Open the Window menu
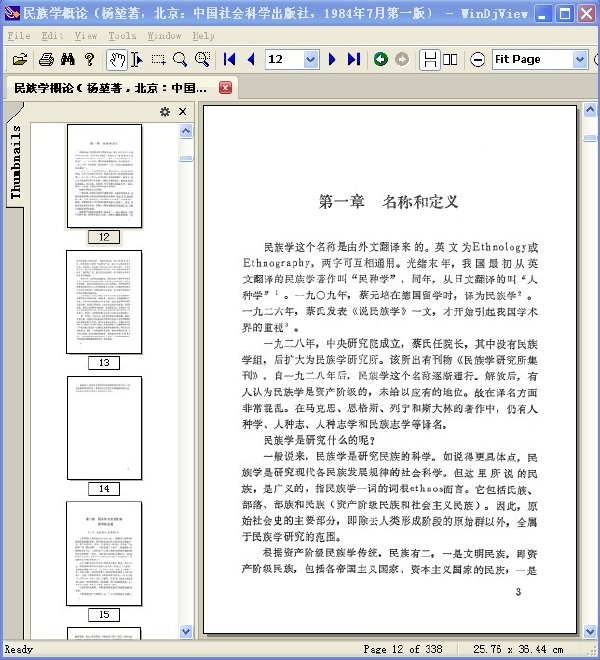The width and height of the screenshot is (600, 660). 164,36
